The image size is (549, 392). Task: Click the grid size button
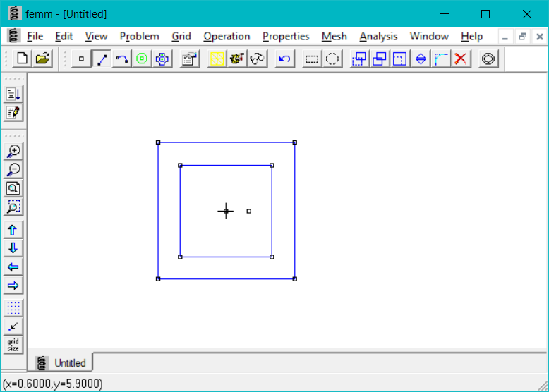13,345
